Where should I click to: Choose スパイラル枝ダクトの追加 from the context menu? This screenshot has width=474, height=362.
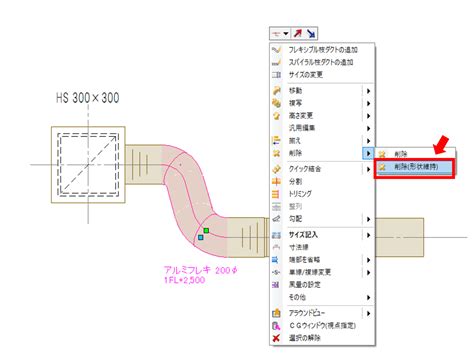322,62
